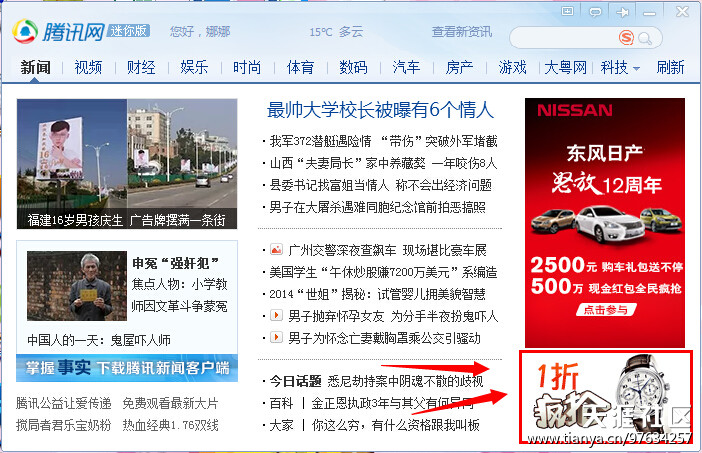Screen dimensions: 702x453
Task: Open the photo icon beside 广州交警 headline
Action: click(x=277, y=249)
